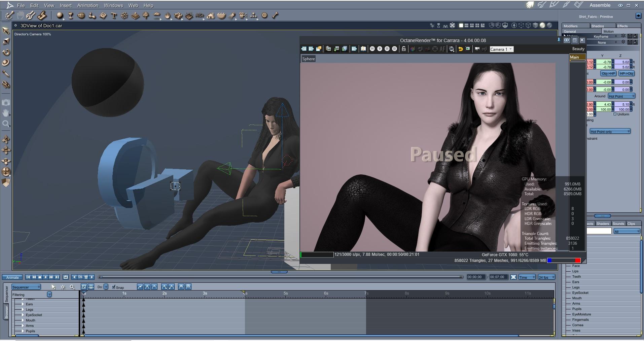Jump to first frame of the animation
The height and width of the screenshot is (341, 644).
point(28,277)
